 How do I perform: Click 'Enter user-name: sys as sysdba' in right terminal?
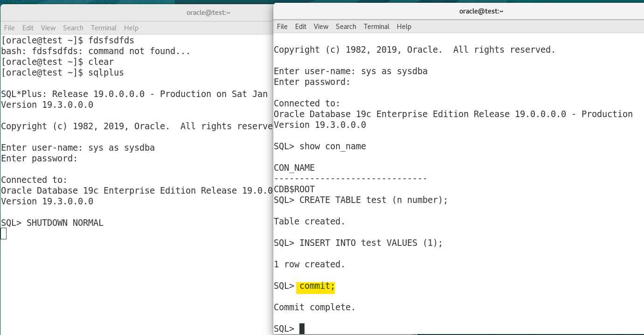pyautogui.click(x=351, y=71)
